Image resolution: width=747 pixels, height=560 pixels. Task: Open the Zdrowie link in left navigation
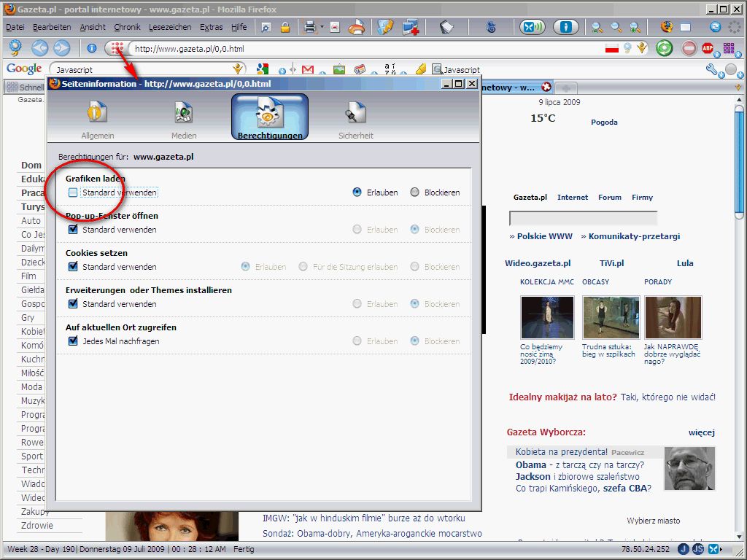(x=37, y=526)
